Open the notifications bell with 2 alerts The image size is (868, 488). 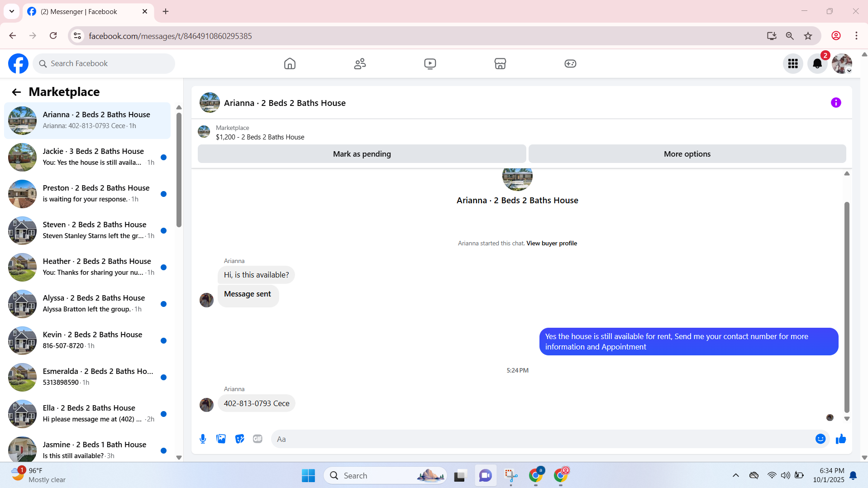pos(817,63)
